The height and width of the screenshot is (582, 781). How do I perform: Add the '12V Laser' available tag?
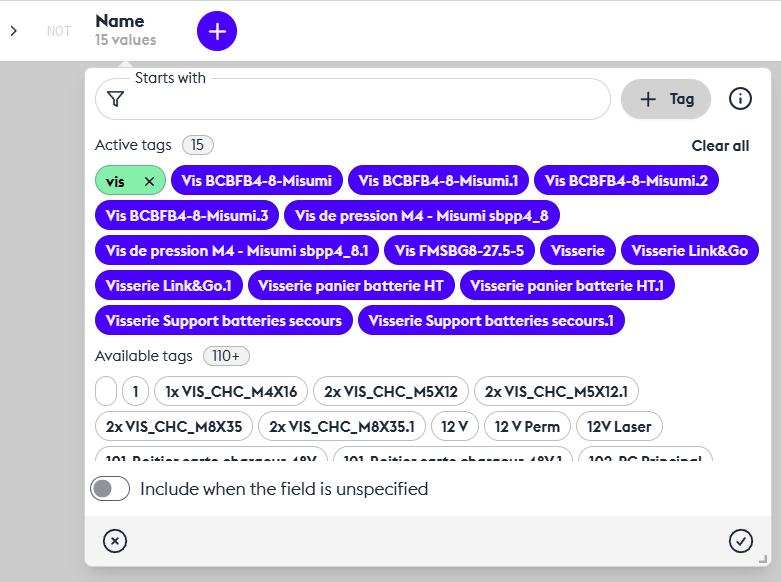[619, 426]
